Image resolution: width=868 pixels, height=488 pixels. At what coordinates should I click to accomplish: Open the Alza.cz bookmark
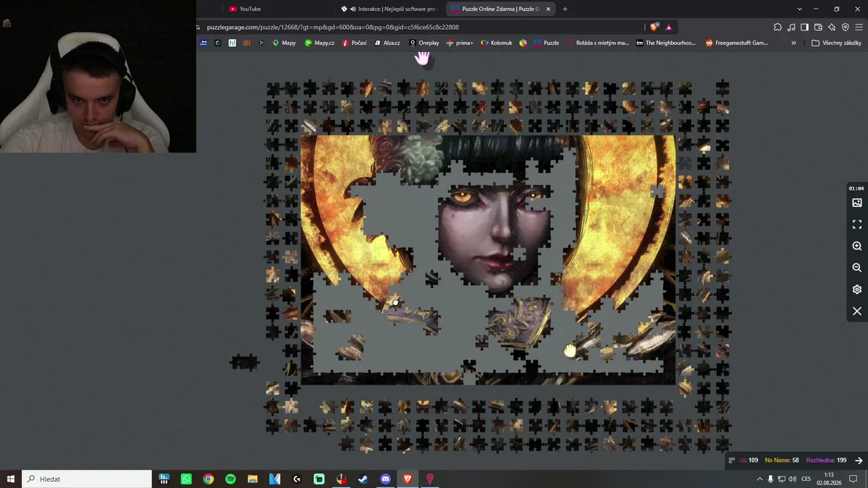point(387,43)
